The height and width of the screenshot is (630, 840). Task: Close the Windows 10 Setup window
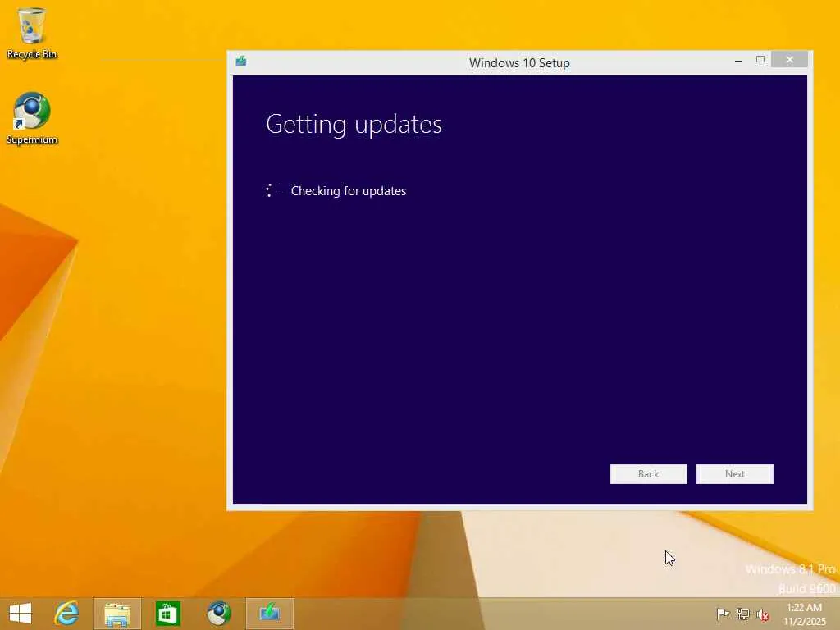pyautogui.click(x=790, y=59)
